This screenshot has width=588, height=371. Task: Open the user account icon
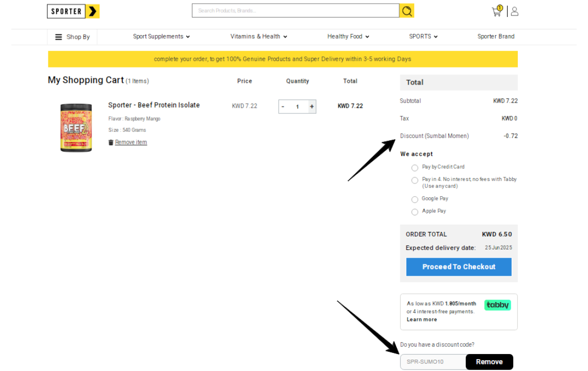(x=515, y=12)
